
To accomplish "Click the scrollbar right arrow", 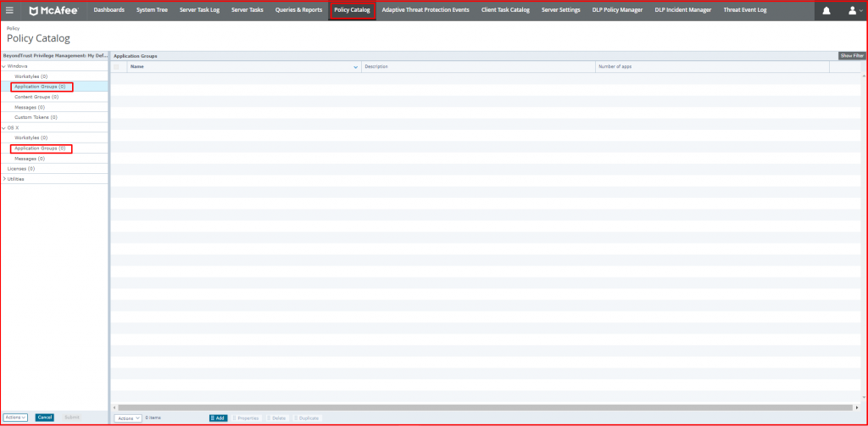I will (857, 407).
